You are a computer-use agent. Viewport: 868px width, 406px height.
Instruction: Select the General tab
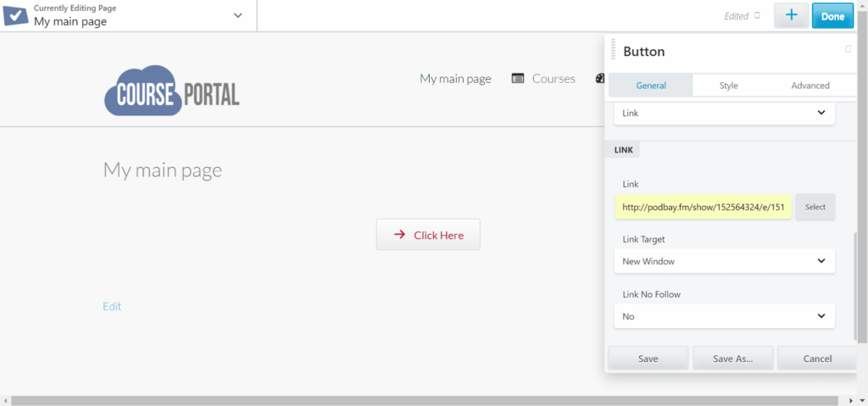(x=651, y=86)
